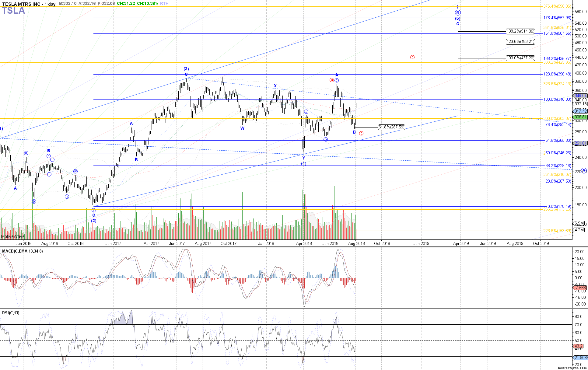The height and width of the screenshot is (370, 588).
Task: Click the TSLA ticker symbol title
Action: [x=13, y=11]
